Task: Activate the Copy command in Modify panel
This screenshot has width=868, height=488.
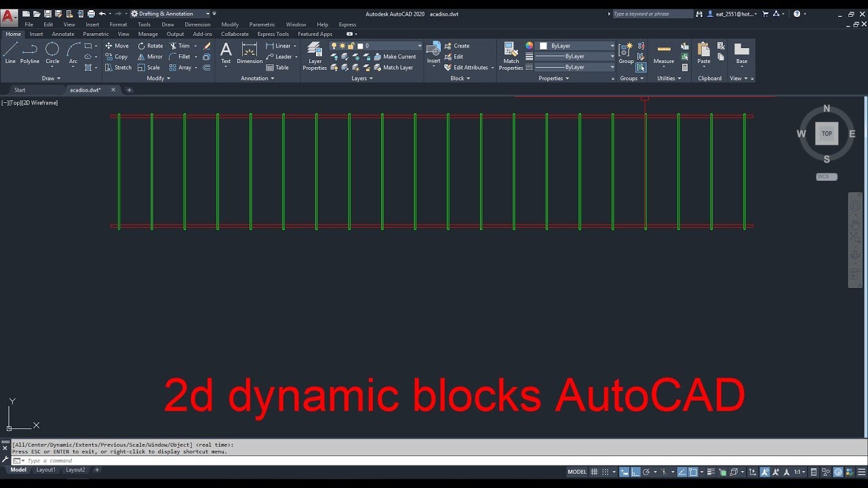Action: point(117,57)
